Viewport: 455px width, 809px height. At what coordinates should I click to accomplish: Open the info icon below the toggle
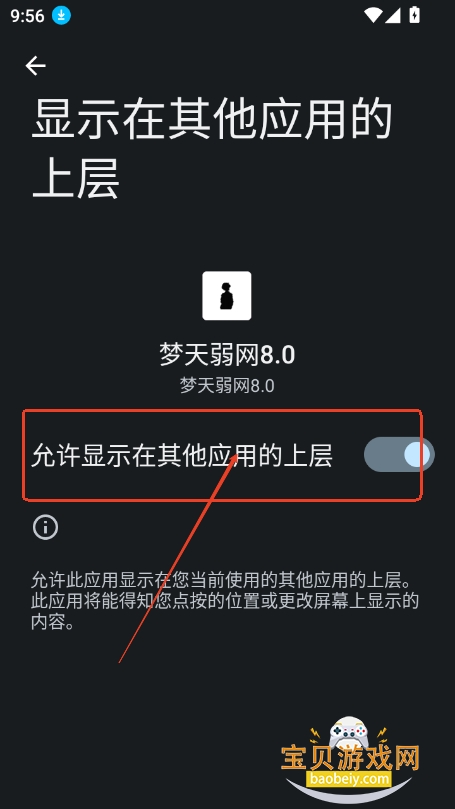(45, 527)
